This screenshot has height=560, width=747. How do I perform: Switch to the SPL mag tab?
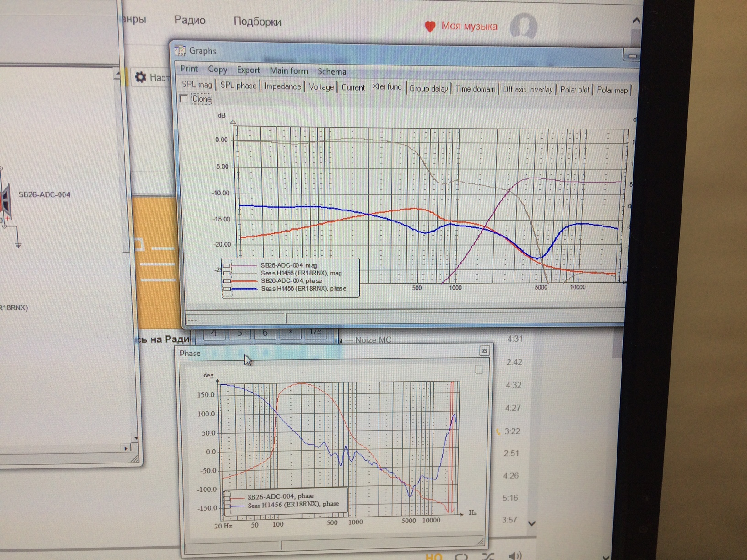click(x=197, y=85)
